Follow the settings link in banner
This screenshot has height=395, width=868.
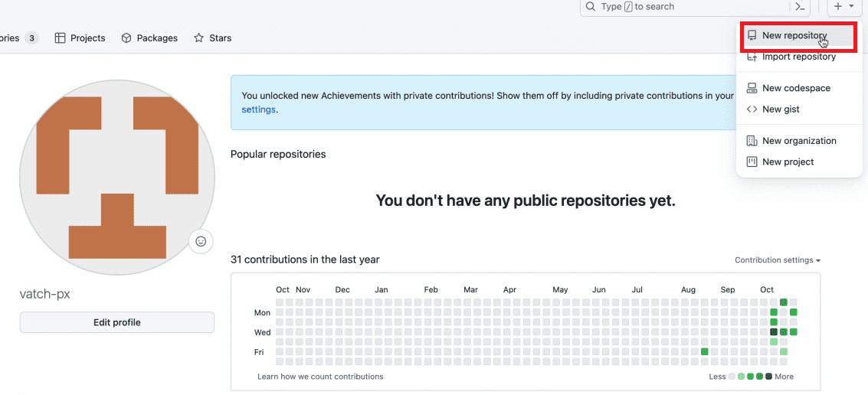[x=258, y=109]
